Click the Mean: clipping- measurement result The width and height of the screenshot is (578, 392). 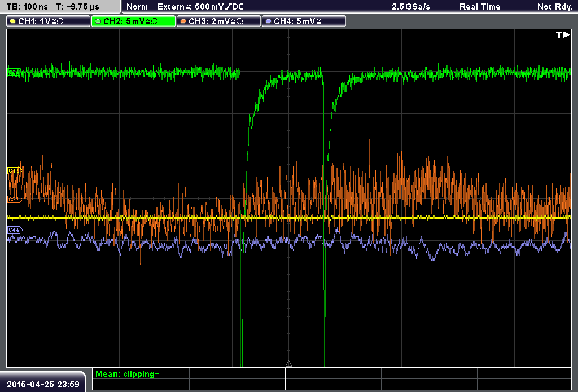click(127, 374)
